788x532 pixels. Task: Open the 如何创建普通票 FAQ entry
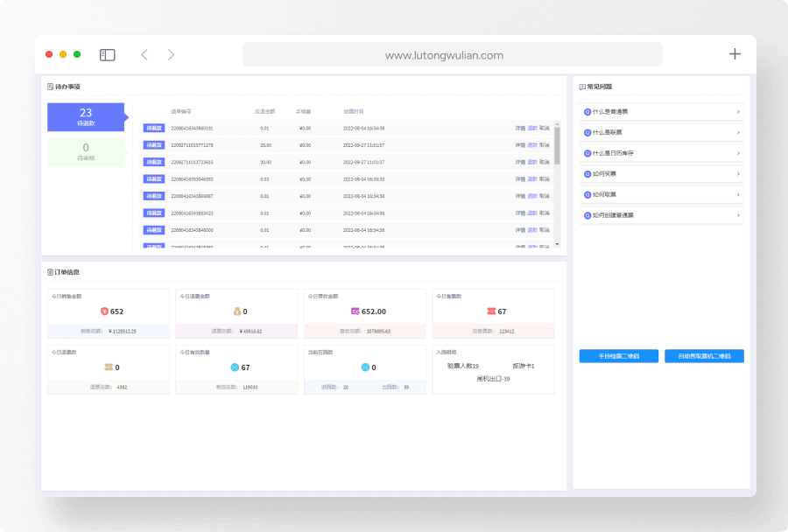(661, 215)
